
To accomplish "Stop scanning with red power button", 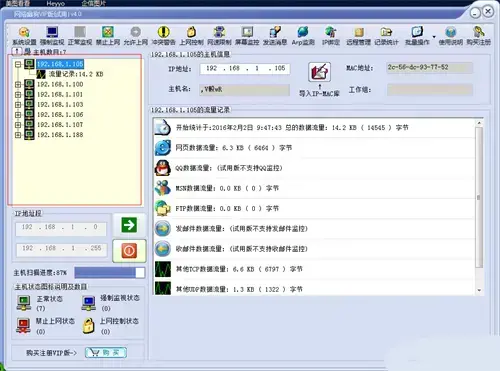I will tap(129, 251).
